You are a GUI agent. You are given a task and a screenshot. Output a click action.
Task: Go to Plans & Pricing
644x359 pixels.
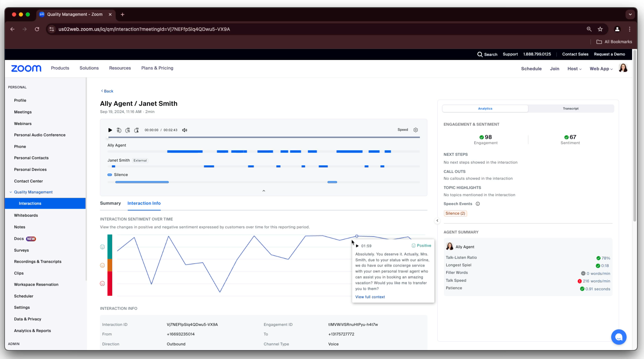click(157, 68)
